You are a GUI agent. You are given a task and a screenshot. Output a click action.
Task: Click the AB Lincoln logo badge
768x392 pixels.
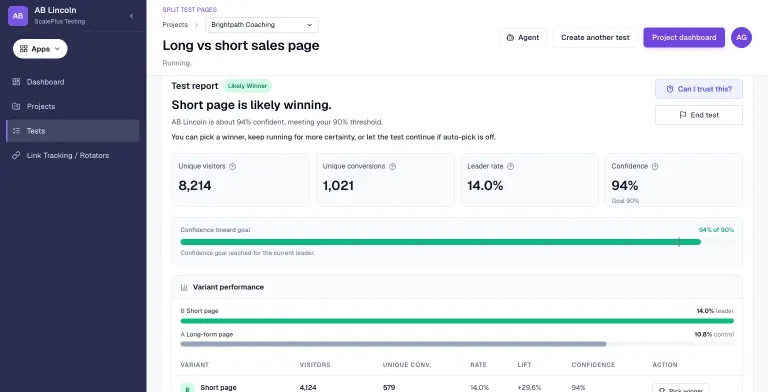click(18, 16)
